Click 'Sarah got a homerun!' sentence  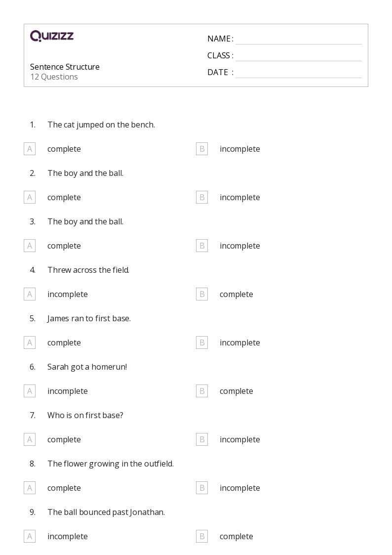tap(87, 367)
